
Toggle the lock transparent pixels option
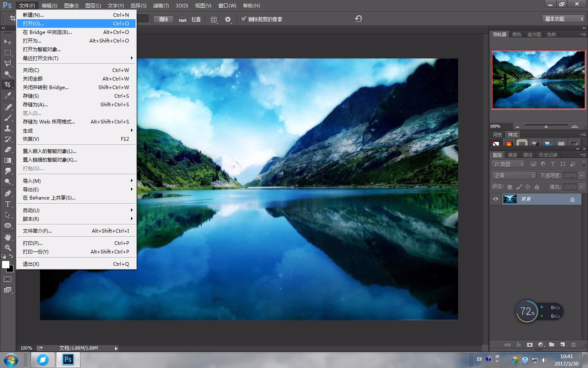point(510,187)
